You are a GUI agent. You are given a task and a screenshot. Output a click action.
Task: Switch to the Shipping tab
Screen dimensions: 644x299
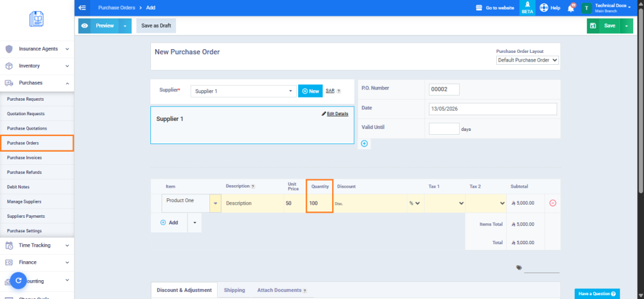tap(235, 290)
